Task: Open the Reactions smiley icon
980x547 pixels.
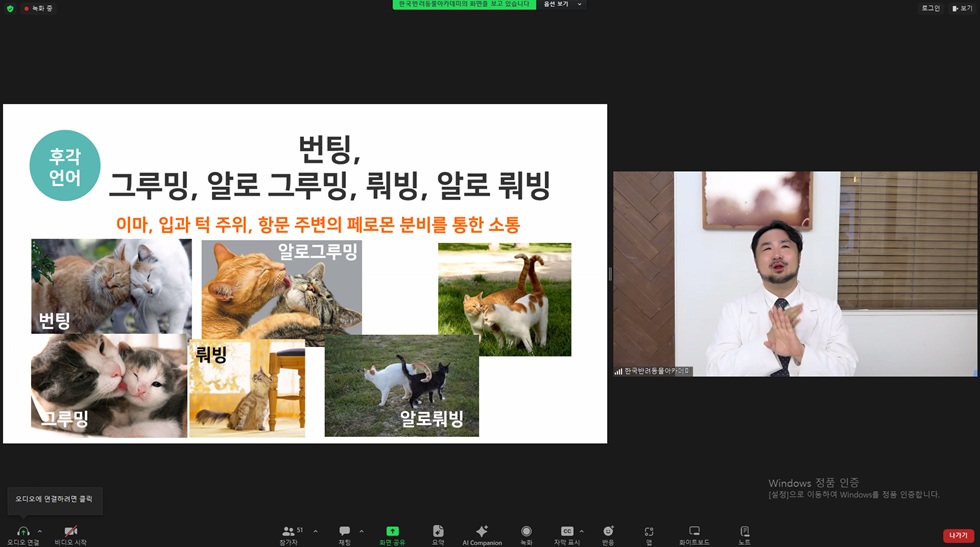Action: pyautogui.click(x=608, y=531)
